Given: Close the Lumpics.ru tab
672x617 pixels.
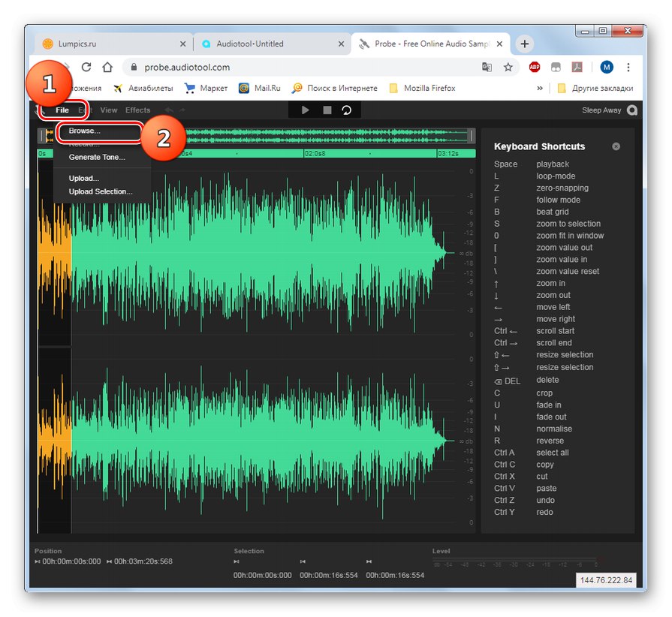Looking at the screenshot, I should click(x=182, y=44).
